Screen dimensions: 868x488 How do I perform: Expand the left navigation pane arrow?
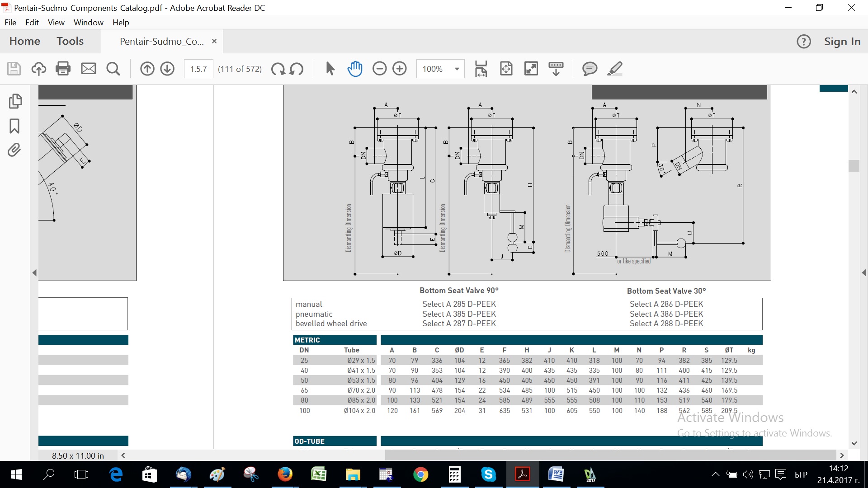click(x=34, y=272)
